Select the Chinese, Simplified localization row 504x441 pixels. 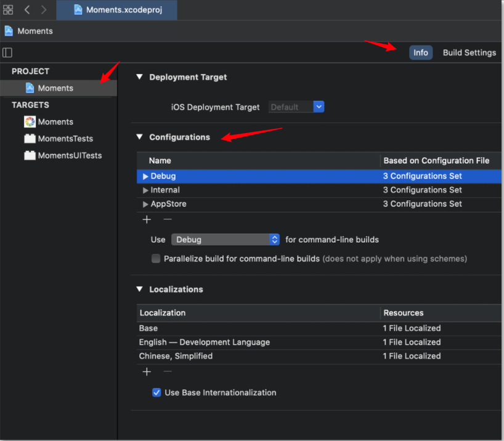pyautogui.click(x=176, y=356)
